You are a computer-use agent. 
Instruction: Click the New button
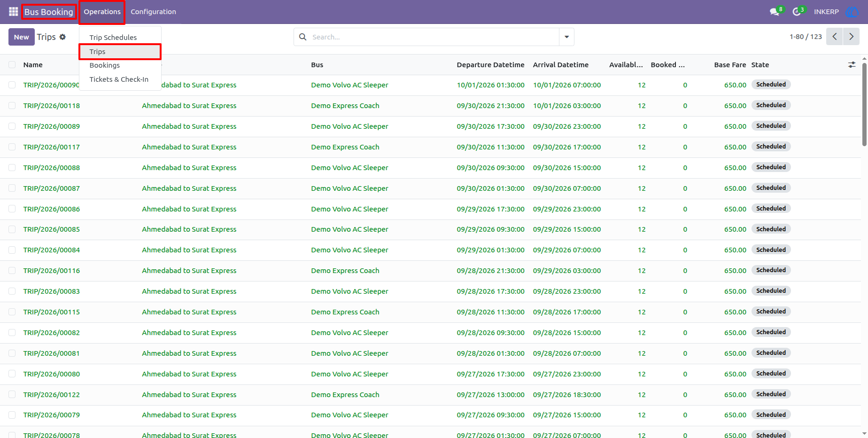tap(21, 37)
